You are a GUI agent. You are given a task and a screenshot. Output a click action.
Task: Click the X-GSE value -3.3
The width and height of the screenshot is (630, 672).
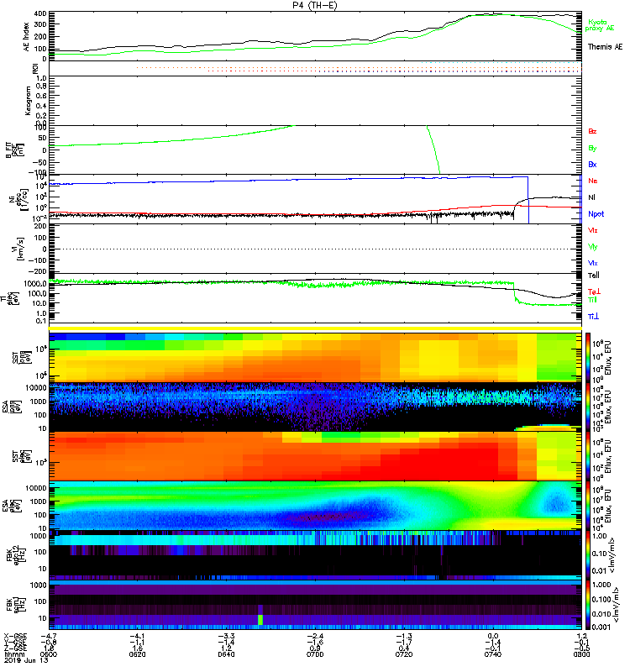click(226, 637)
